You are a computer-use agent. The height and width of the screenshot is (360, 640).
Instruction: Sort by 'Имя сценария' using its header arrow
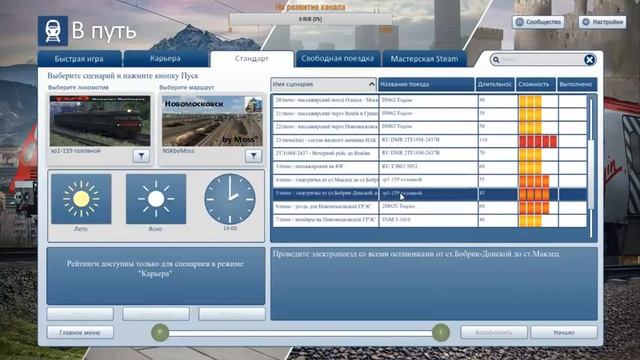[371, 84]
